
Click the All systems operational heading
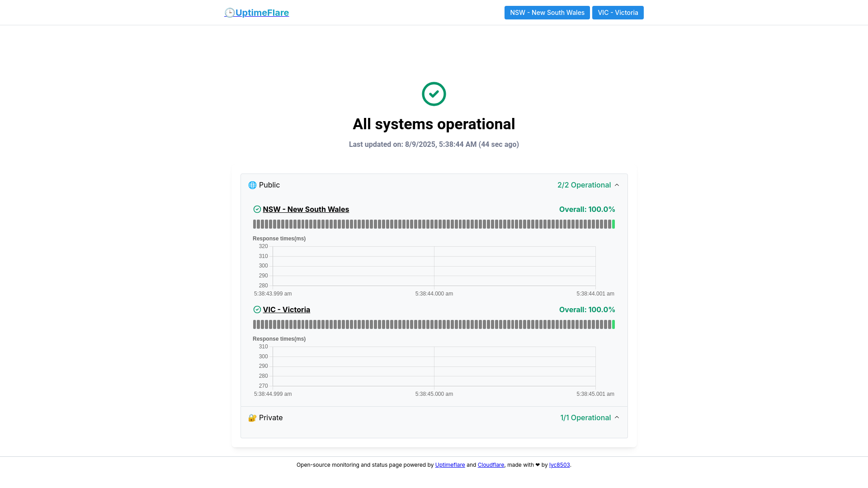(434, 124)
